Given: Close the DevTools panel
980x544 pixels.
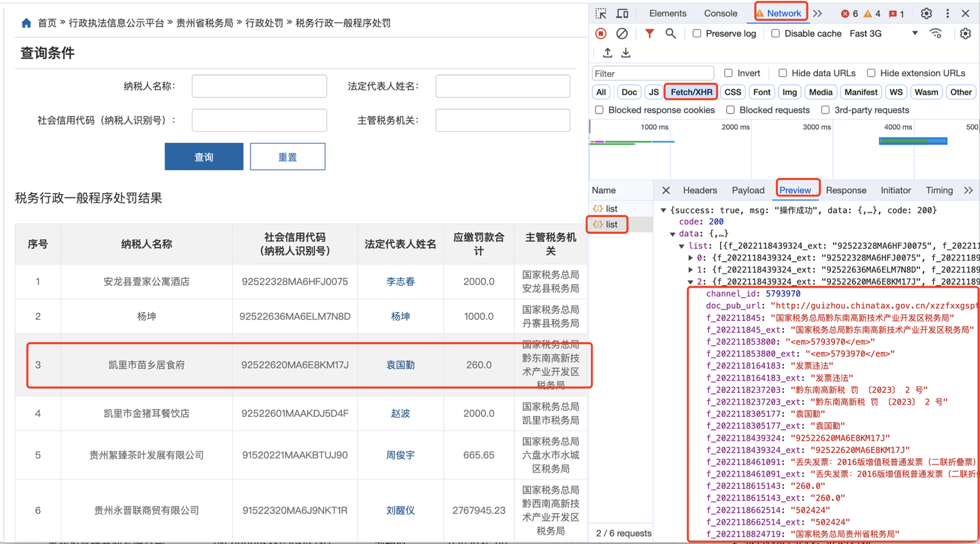Looking at the screenshot, I should tap(966, 14).
